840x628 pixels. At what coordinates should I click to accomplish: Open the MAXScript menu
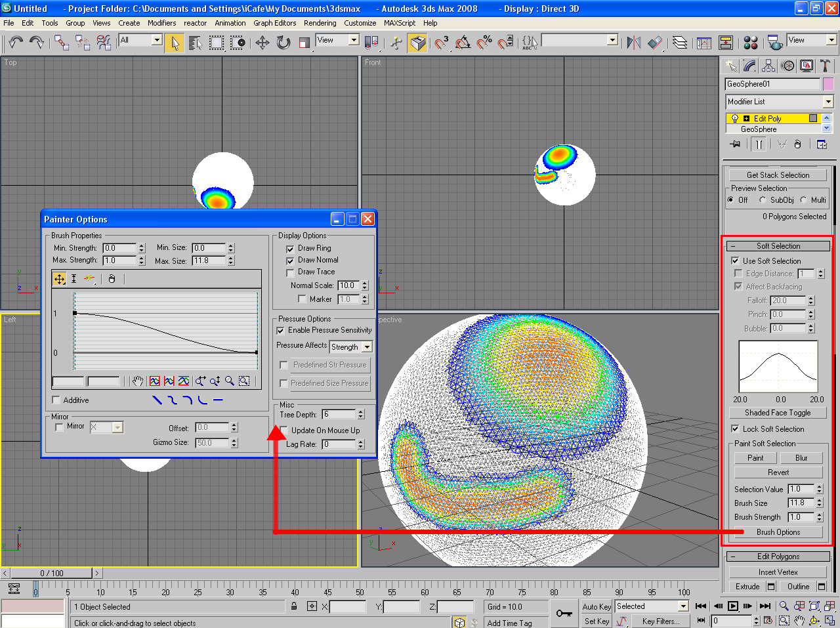tap(400, 23)
